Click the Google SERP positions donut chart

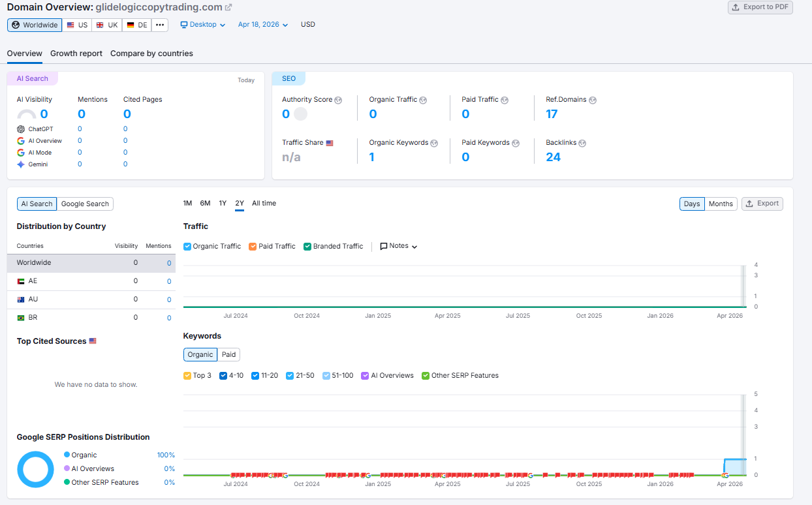tap(35, 469)
